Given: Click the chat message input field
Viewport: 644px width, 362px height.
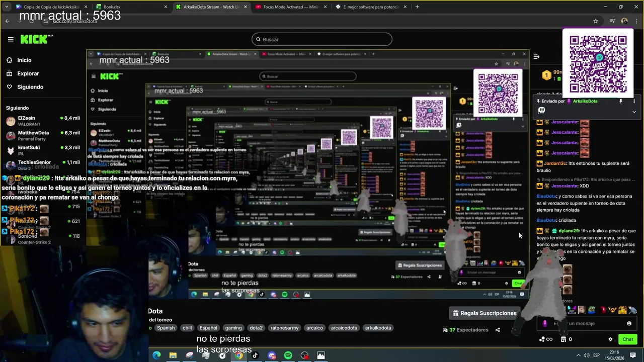Looking at the screenshot, I should (x=586, y=323).
